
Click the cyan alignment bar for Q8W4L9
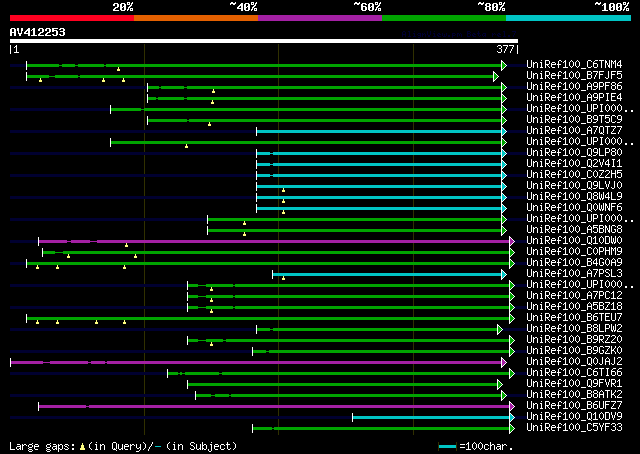click(x=379, y=198)
